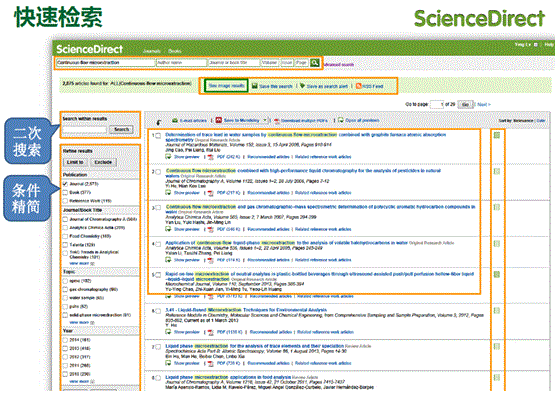Click Show preview icon for article 6
557x393 pixels.
click(168, 332)
